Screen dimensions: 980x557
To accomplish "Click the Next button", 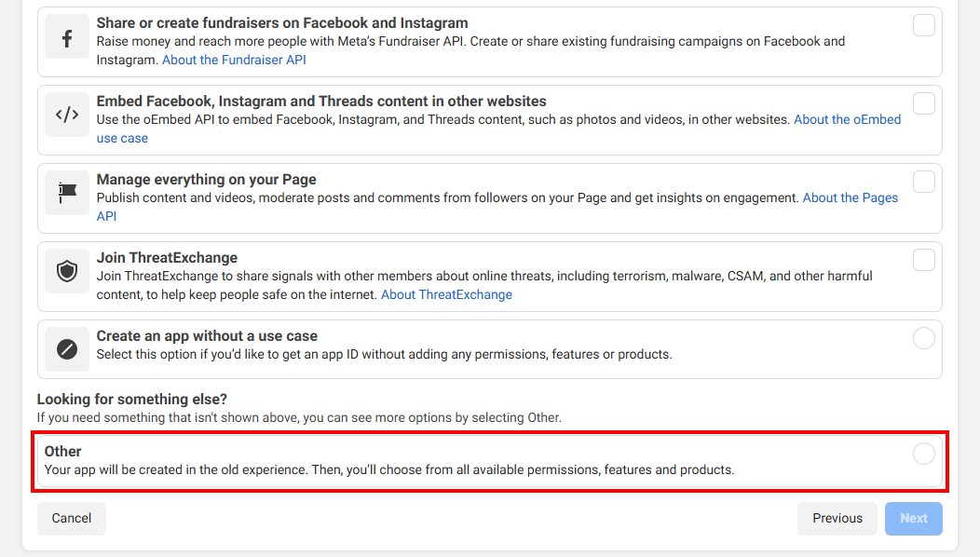I will pos(913,518).
